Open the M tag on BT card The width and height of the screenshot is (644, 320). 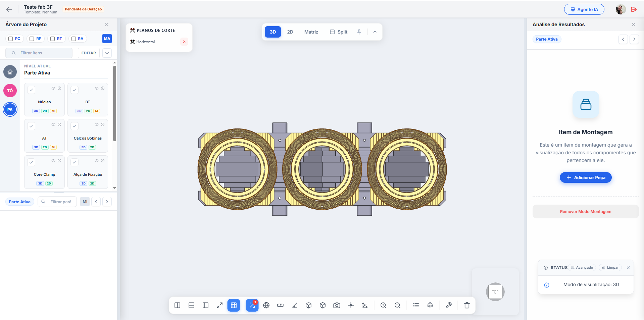[x=97, y=111]
